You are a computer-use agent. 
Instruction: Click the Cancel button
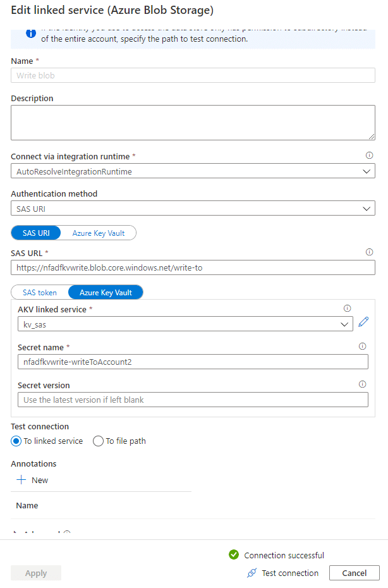355,573
